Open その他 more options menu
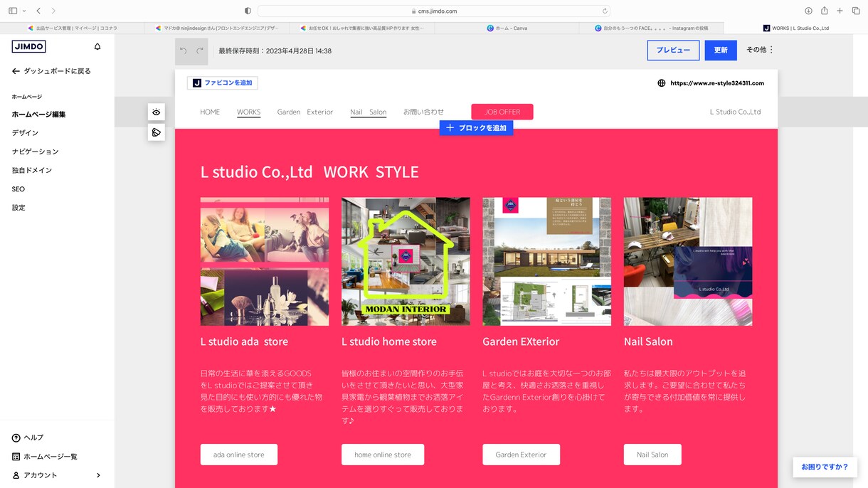The height and width of the screenshot is (488, 868). coord(760,50)
